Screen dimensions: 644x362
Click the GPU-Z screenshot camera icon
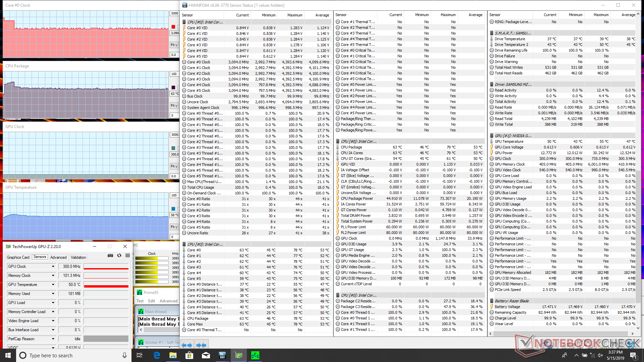click(110, 255)
